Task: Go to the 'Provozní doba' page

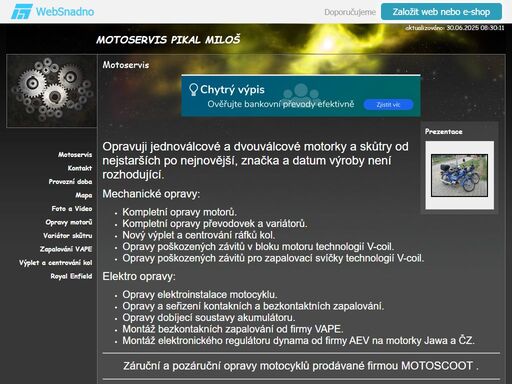Action: [x=70, y=182]
